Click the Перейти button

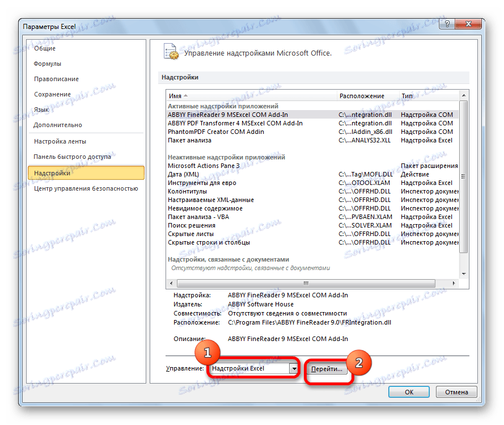(328, 368)
